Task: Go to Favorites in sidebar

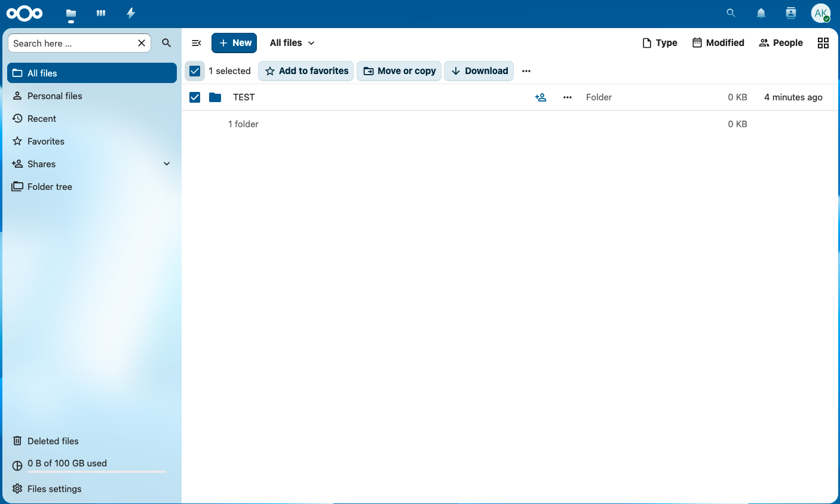Action: [46, 142]
